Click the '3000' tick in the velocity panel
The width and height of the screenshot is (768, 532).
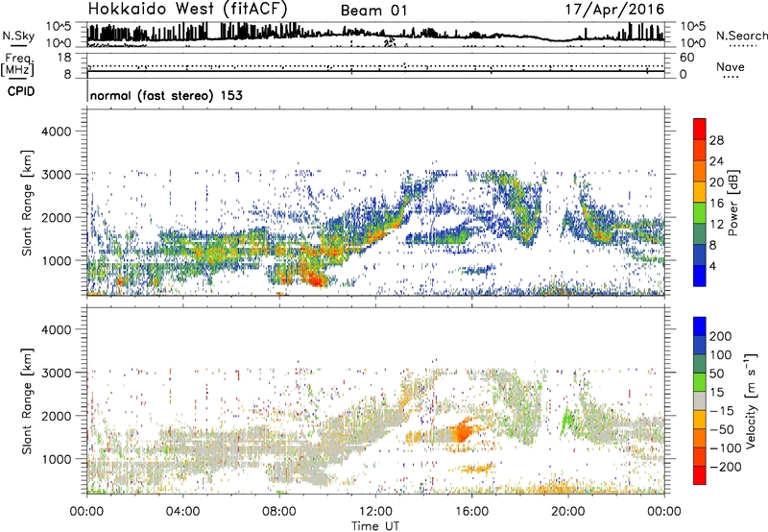tap(56, 373)
